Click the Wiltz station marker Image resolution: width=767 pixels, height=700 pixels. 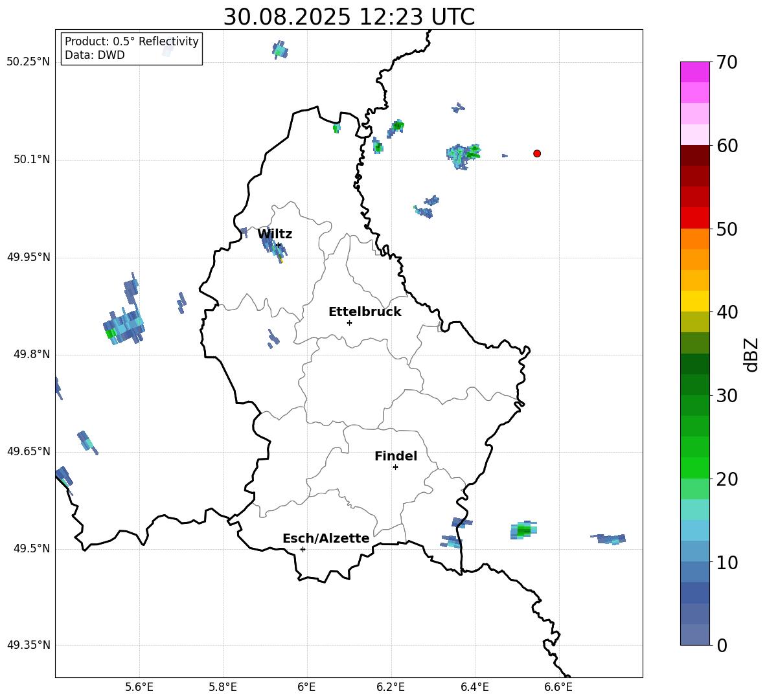[x=279, y=245]
